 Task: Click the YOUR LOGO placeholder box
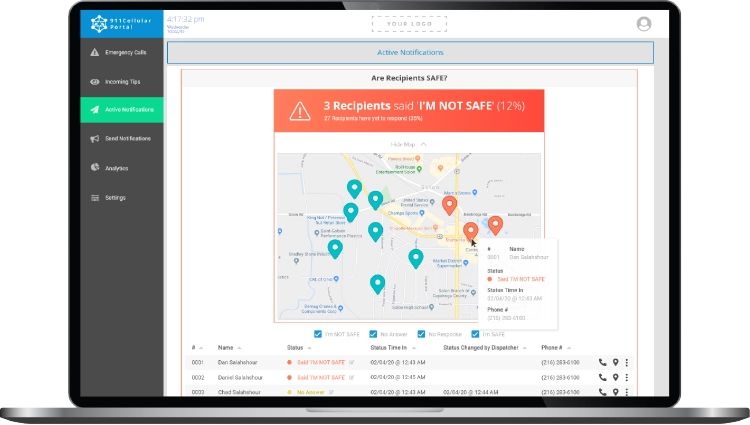[x=409, y=24]
